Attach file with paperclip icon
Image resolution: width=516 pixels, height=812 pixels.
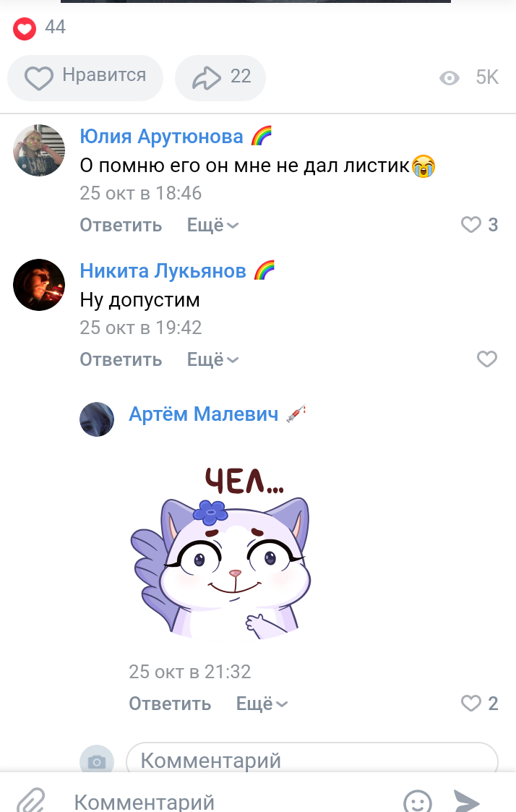[x=31, y=800]
